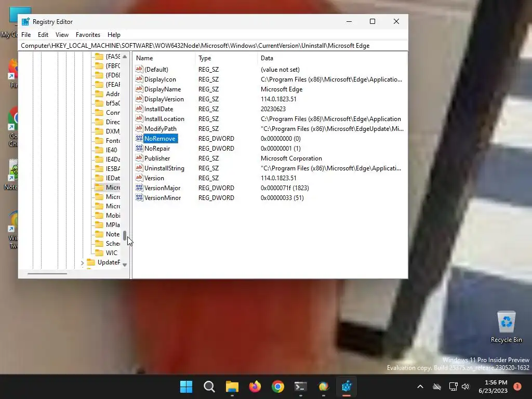Click the NoRepair value name

[x=157, y=148]
